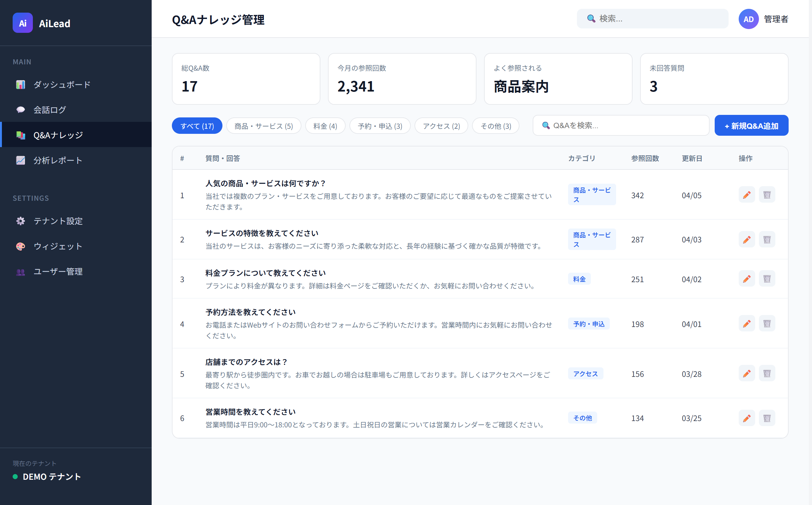This screenshot has height=505, width=812.
Task: Edit the 営業時間 entry with pencil icon
Action: [747, 418]
